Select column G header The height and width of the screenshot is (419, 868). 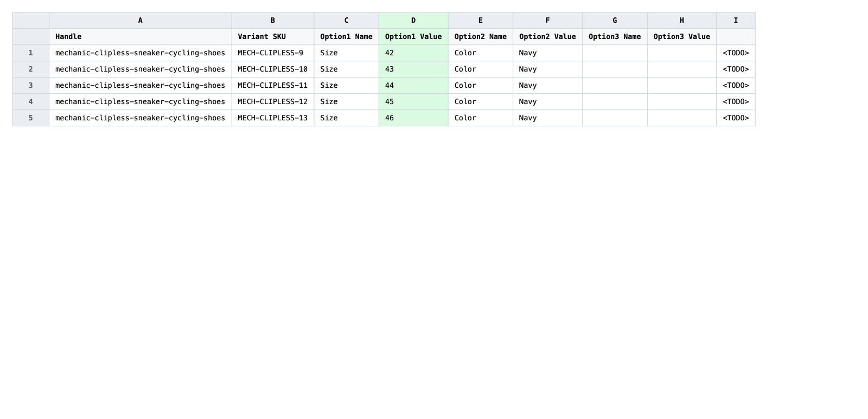(x=615, y=21)
